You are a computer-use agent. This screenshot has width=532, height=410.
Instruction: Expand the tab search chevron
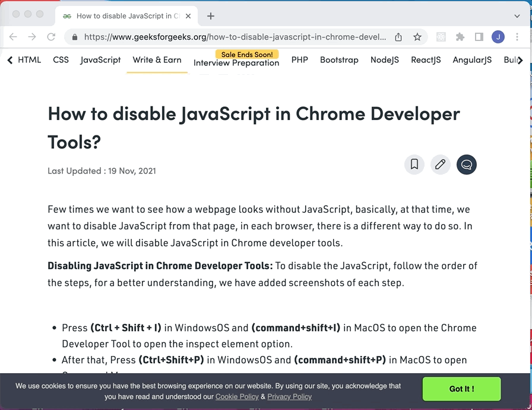(517, 16)
